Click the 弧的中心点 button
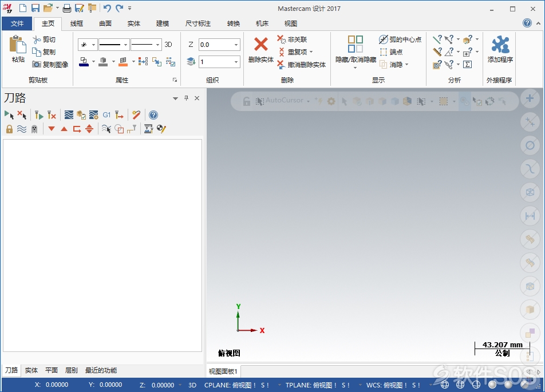The height and width of the screenshot is (392, 545). (x=400, y=39)
